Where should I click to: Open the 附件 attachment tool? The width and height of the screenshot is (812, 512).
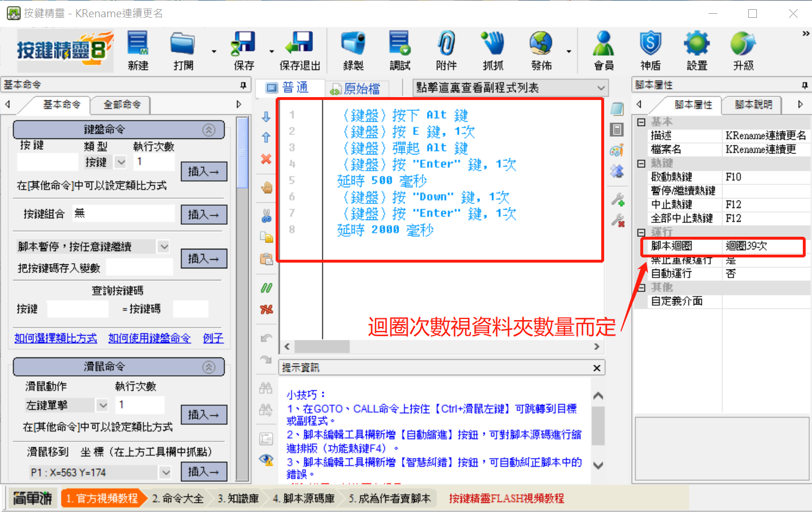[x=446, y=51]
